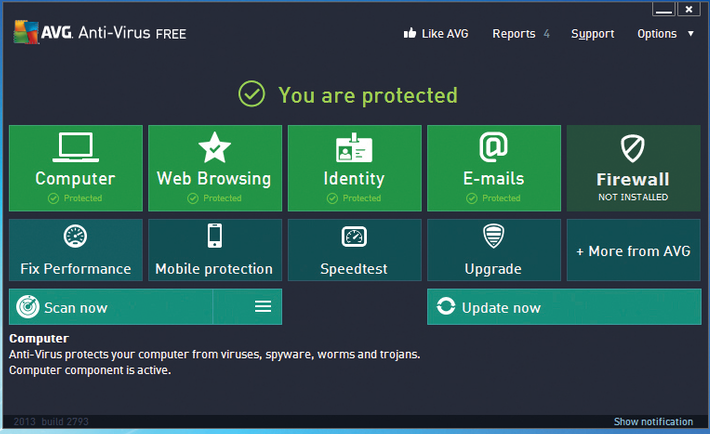
Task: Select the Computer component tile
Action: click(x=76, y=168)
